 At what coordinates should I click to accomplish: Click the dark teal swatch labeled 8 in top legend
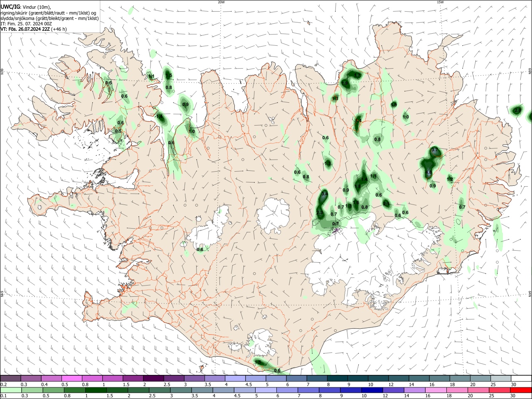click(337, 379)
